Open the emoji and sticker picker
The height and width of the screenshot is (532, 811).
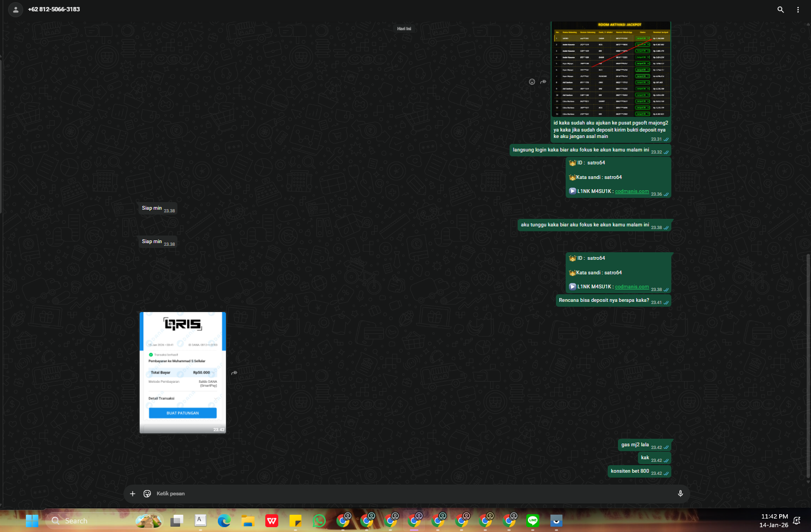coord(147,494)
